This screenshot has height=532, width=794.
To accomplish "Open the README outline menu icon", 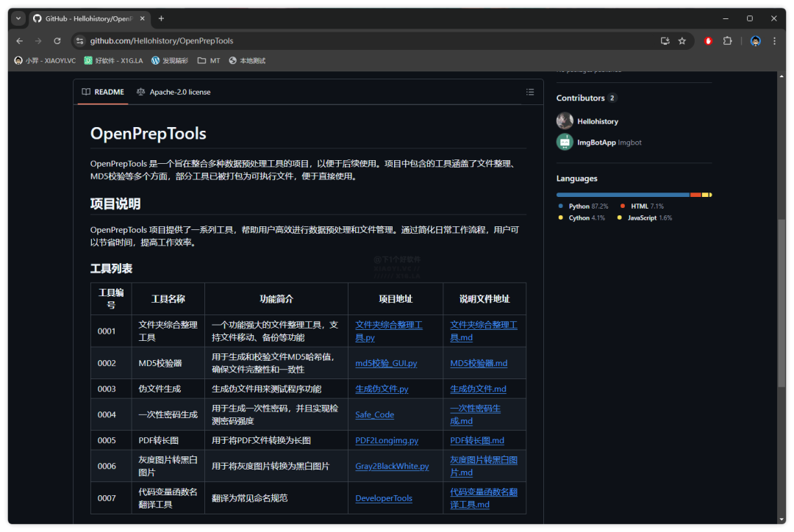I will click(x=529, y=92).
